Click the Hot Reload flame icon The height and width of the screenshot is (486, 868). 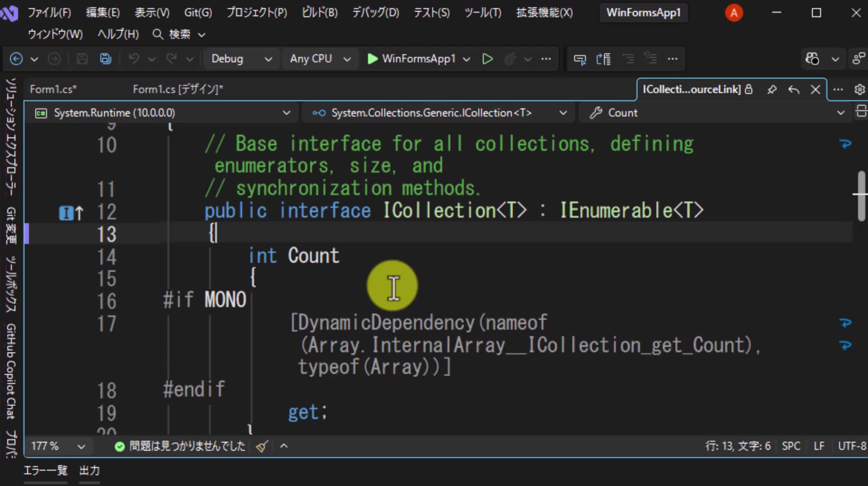point(510,59)
